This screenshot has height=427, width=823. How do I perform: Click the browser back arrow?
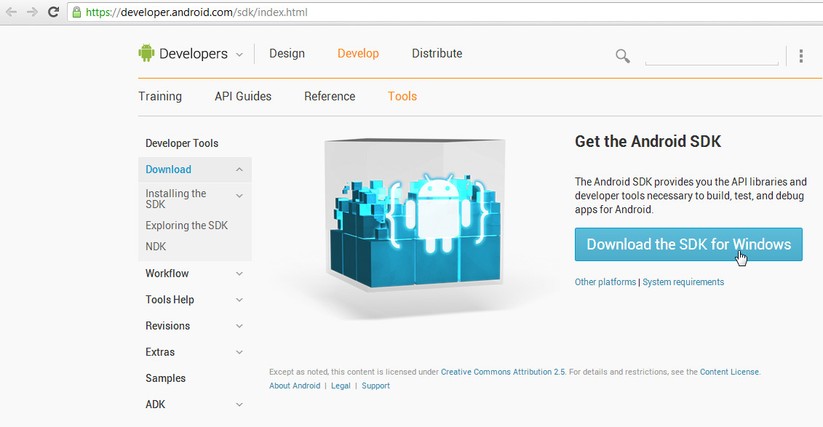[11, 12]
